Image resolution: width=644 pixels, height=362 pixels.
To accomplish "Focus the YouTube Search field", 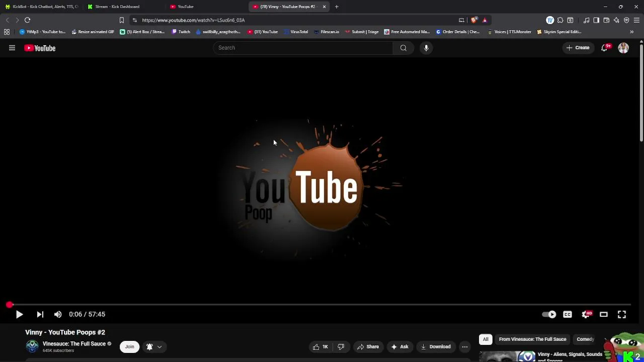I will tap(303, 48).
